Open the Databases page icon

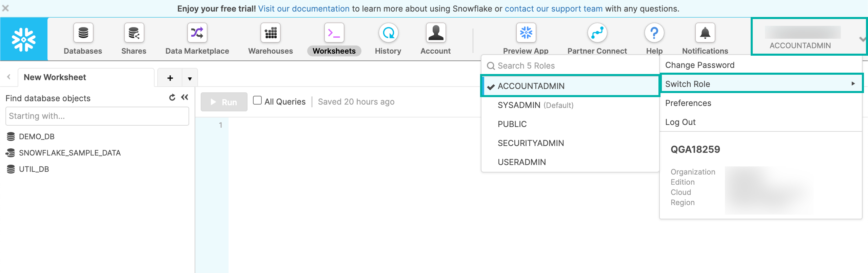(x=83, y=33)
